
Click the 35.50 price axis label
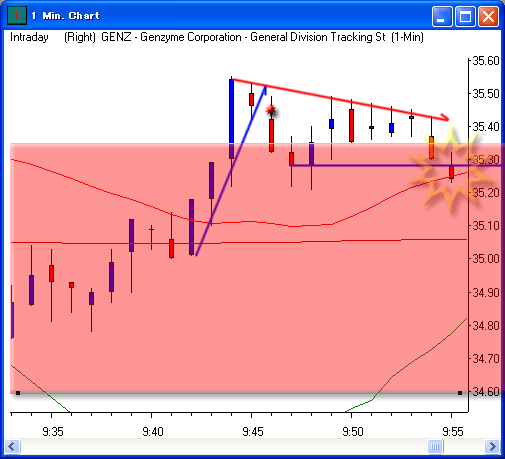[486, 94]
